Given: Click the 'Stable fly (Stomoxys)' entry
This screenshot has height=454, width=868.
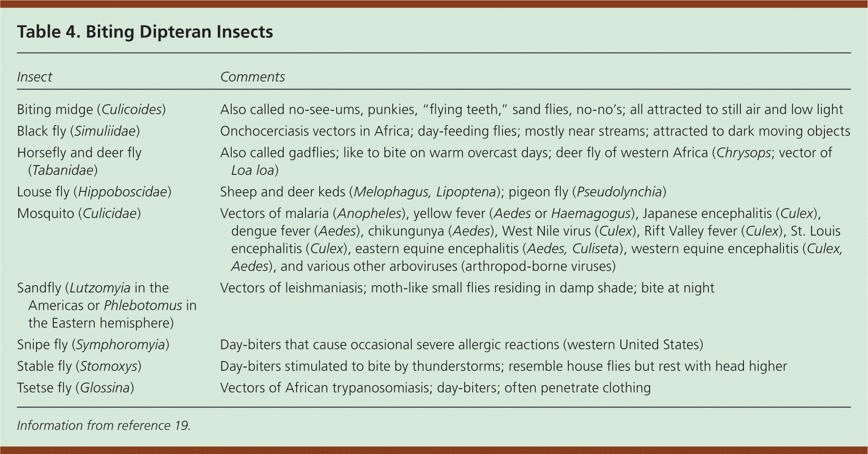Looking at the screenshot, I should tap(79, 366).
